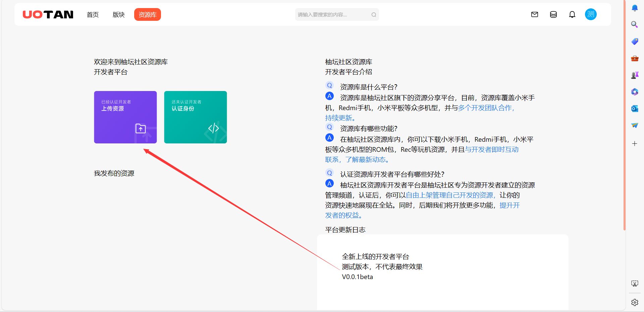This screenshot has width=644, height=312.
Task: Open Outlook in browser sidebar
Action: pyautogui.click(x=635, y=108)
